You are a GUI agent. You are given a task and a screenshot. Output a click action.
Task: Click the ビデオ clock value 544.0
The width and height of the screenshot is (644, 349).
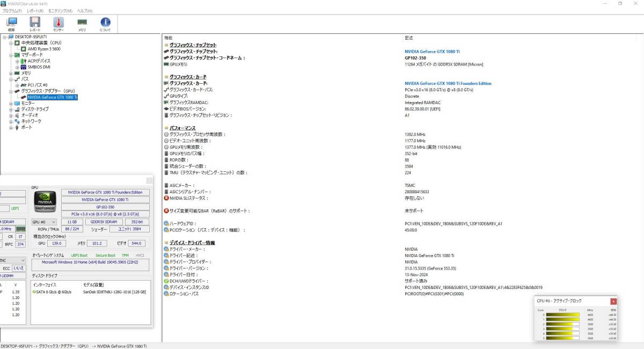137,243
